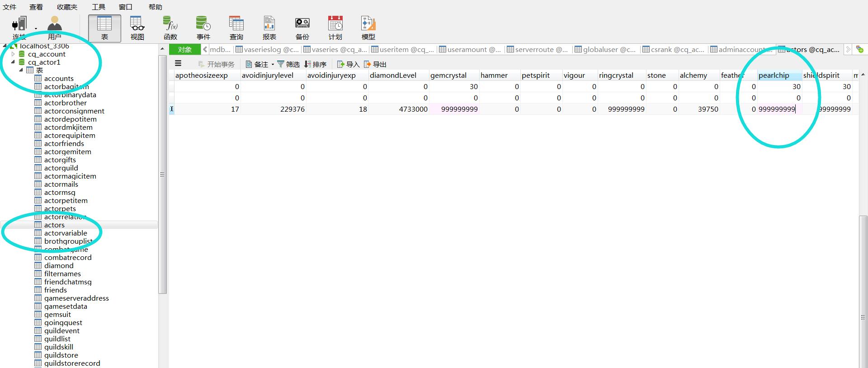Open the 计划 (Schedule) toolbar icon
Viewport: 868px width, 368px height.
pyautogui.click(x=335, y=28)
